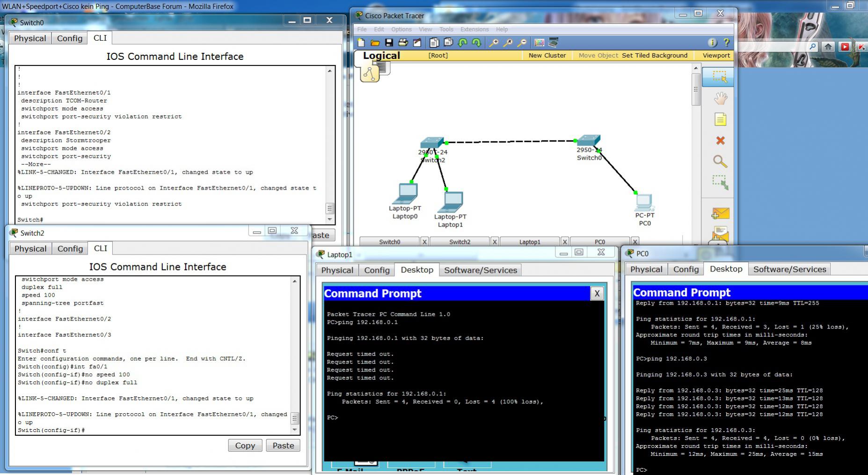Show network information via the i icon

[x=712, y=43]
